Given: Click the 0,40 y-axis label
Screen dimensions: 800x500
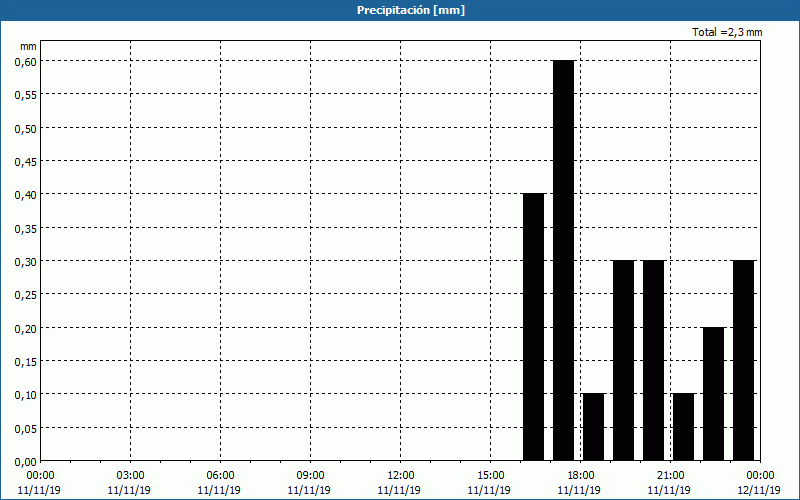Looking at the screenshot, I should (x=26, y=194).
